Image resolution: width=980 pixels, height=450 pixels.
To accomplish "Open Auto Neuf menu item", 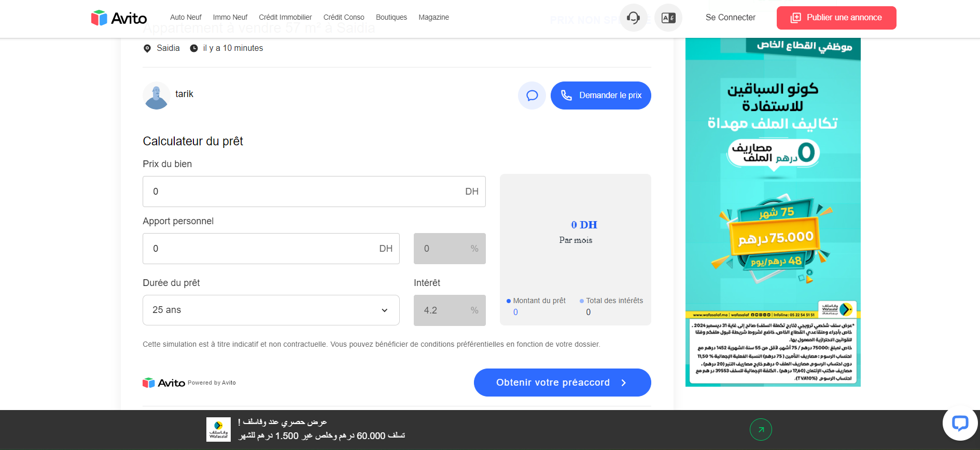I will click(x=186, y=18).
